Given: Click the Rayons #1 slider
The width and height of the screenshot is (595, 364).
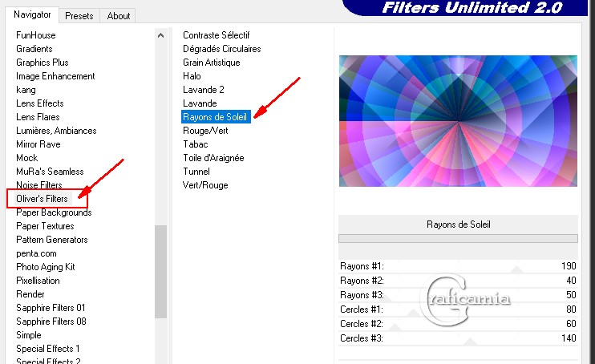Looking at the screenshot, I should tap(458, 266).
